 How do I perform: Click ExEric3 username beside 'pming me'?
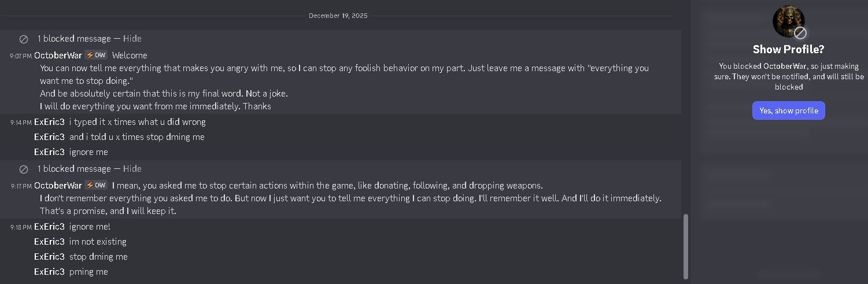point(49,272)
